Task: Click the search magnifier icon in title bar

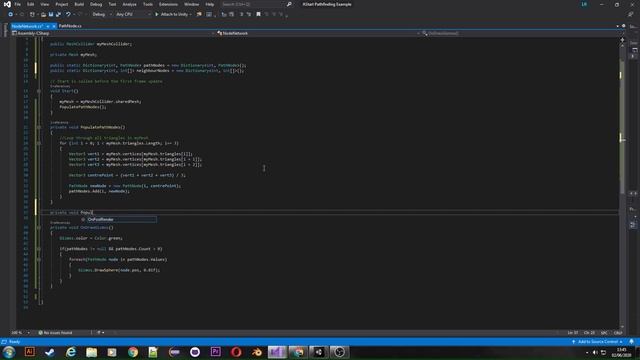Action: click(x=289, y=4)
